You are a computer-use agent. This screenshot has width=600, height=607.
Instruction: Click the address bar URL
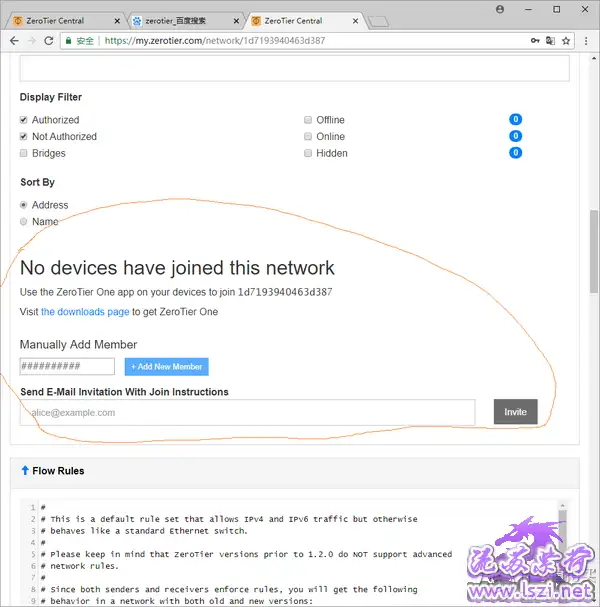click(215, 41)
